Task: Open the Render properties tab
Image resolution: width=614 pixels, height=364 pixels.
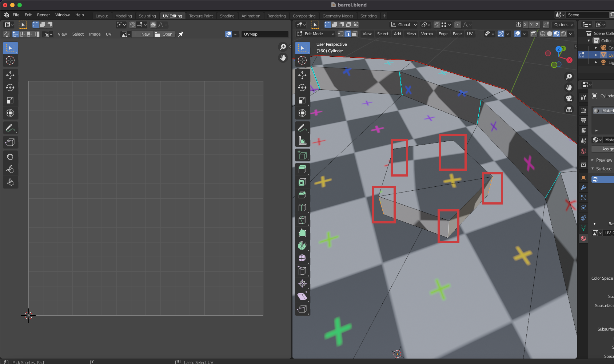Action: click(583, 110)
